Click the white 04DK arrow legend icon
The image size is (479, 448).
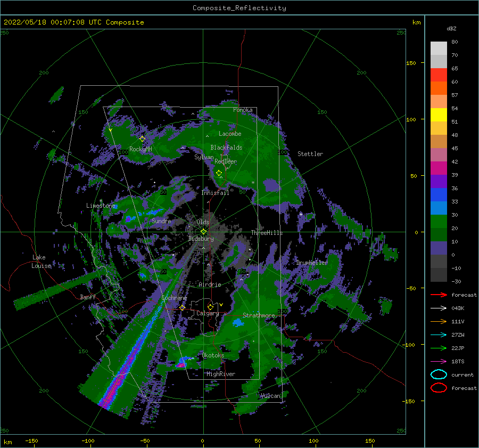pos(439,308)
